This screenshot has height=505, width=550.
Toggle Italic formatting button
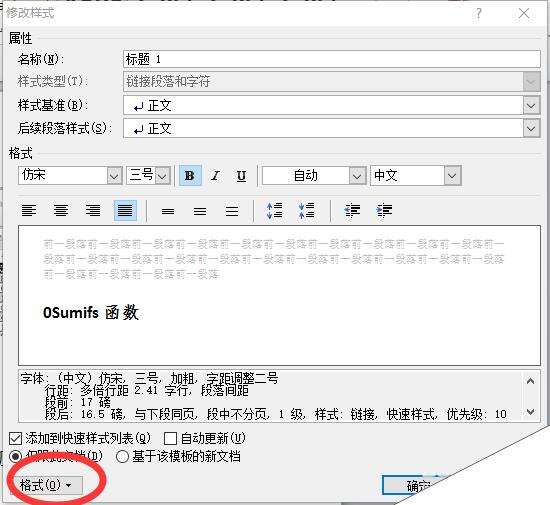tap(216, 175)
